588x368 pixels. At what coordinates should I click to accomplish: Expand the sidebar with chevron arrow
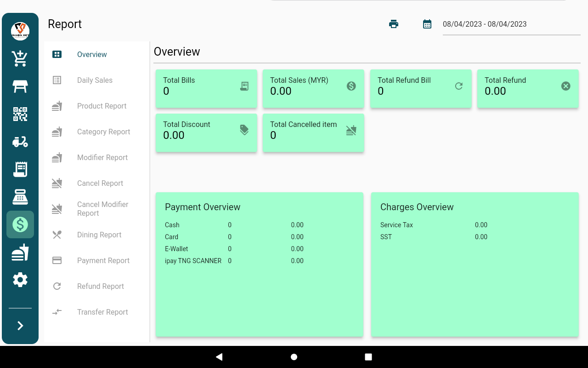(x=20, y=326)
